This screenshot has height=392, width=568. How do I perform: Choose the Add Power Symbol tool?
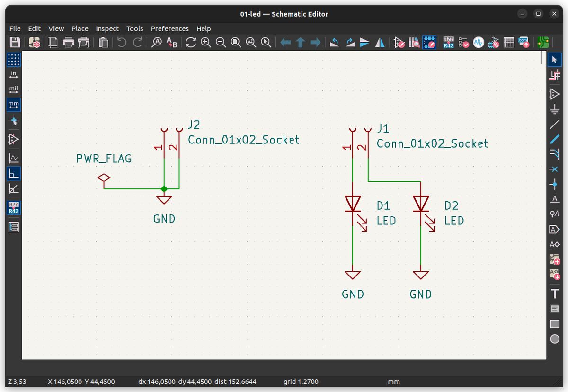555,109
